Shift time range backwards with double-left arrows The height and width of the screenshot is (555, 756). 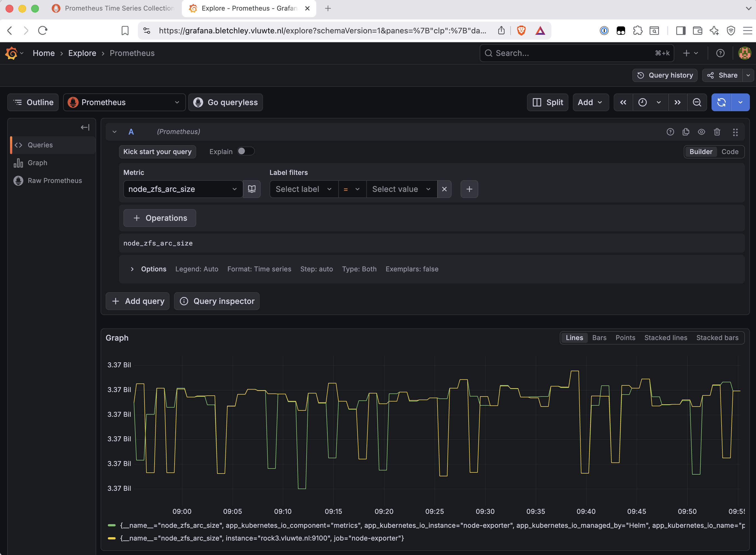623,103
